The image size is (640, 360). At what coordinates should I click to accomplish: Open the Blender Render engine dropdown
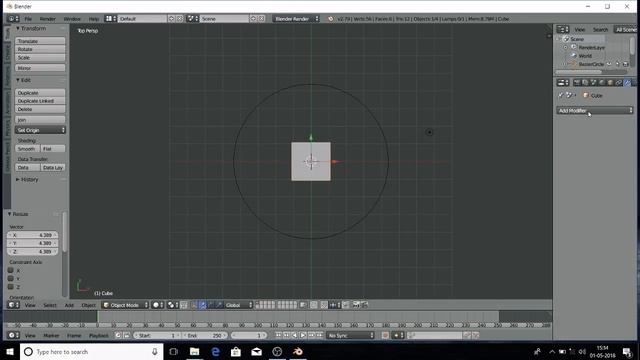click(296, 19)
